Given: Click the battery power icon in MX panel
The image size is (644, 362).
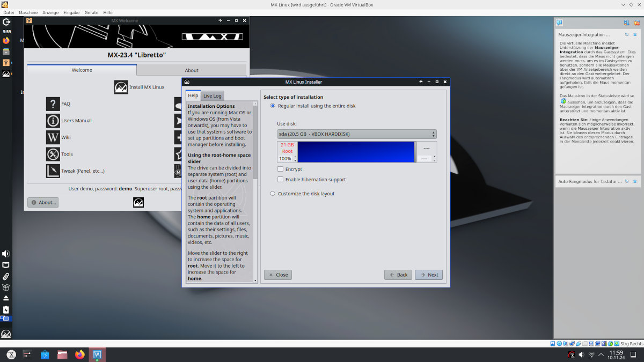Looking at the screenshot, I should (6, 309).
